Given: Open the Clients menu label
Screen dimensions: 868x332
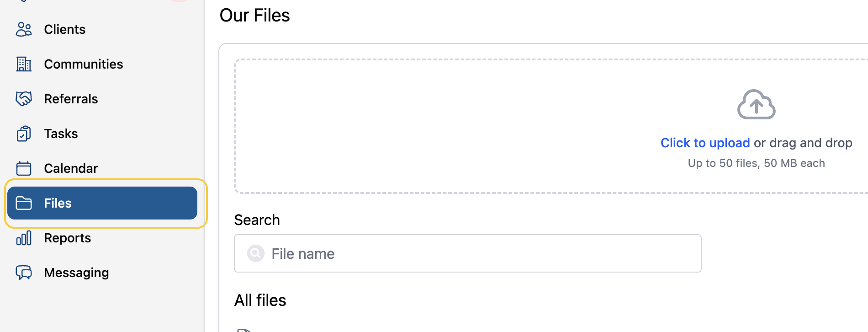Looking at the screenshot, I should pos(64,29).
